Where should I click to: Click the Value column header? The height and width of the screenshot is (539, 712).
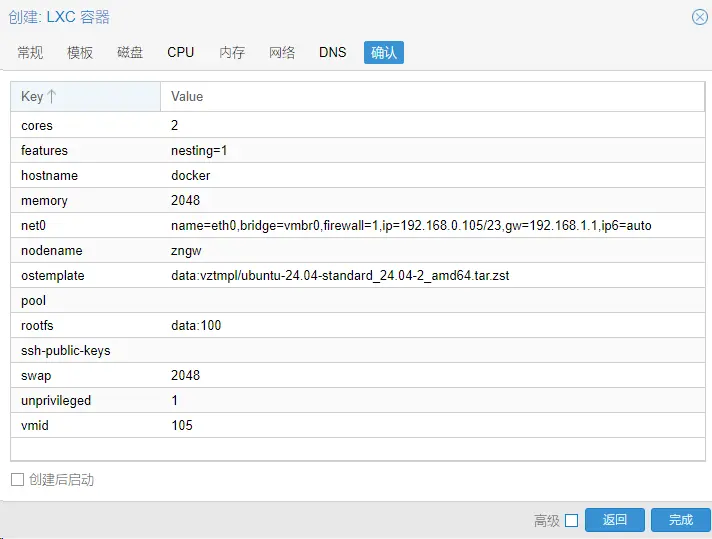(432, 96)
